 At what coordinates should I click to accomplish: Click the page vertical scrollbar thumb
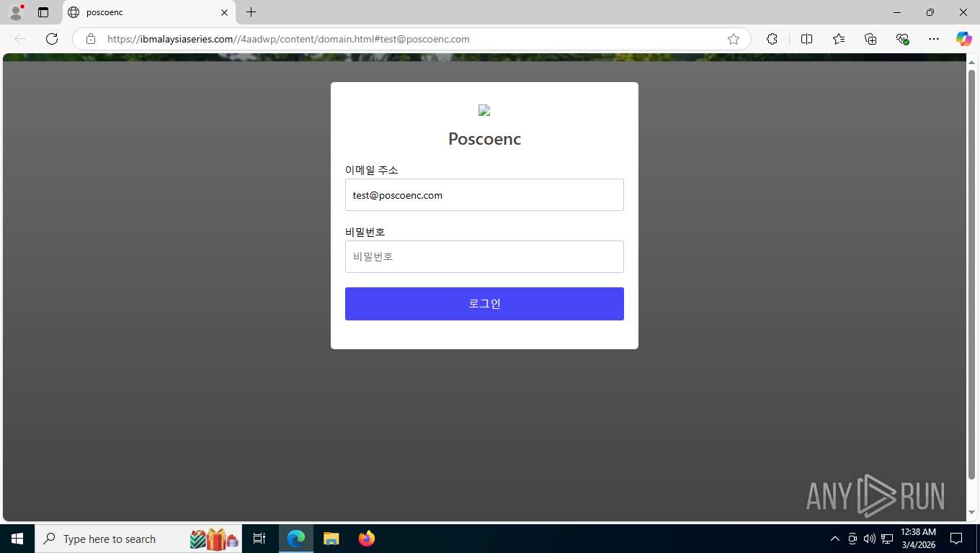(971, 274)
